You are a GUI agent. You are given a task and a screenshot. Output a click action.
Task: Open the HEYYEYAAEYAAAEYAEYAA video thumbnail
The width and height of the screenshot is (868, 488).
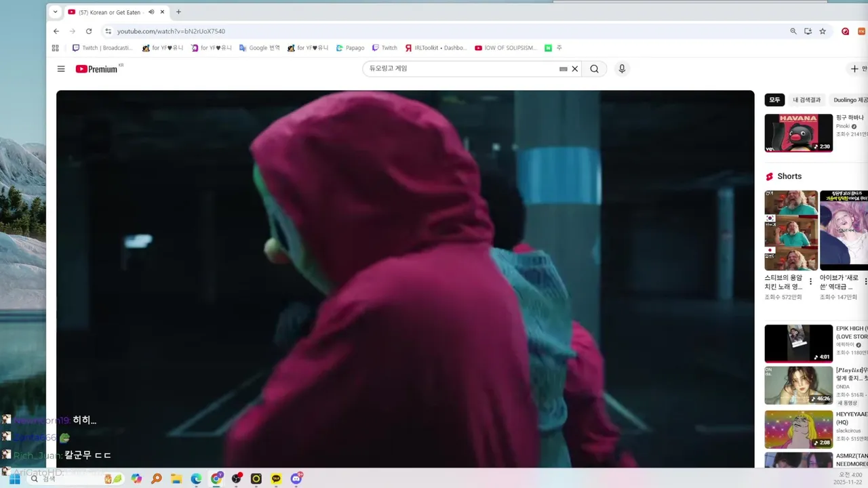(x=799, y=429)
